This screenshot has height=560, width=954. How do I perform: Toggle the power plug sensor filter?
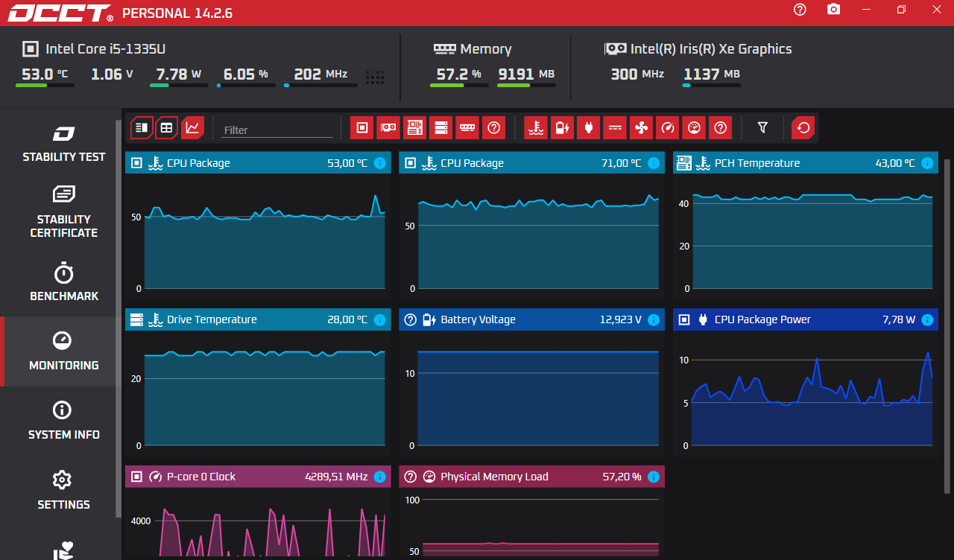tap(588, 128)
